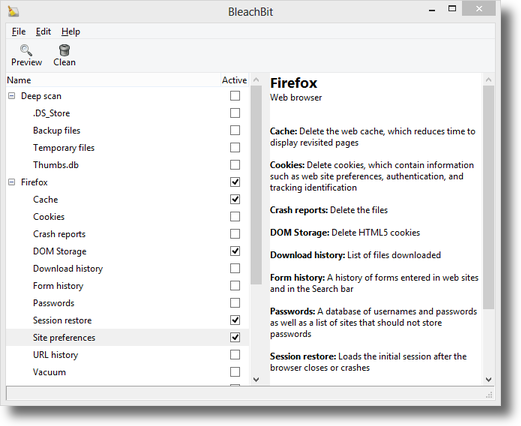Click the cleaner list scrollbar thumb
This screenshot has width=521, height=426.
click(256, 185)
